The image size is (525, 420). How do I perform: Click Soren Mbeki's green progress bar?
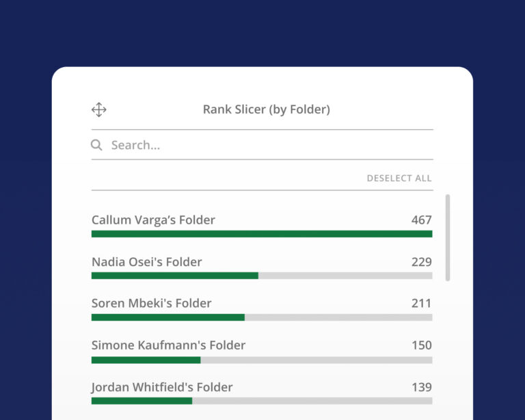168,317
